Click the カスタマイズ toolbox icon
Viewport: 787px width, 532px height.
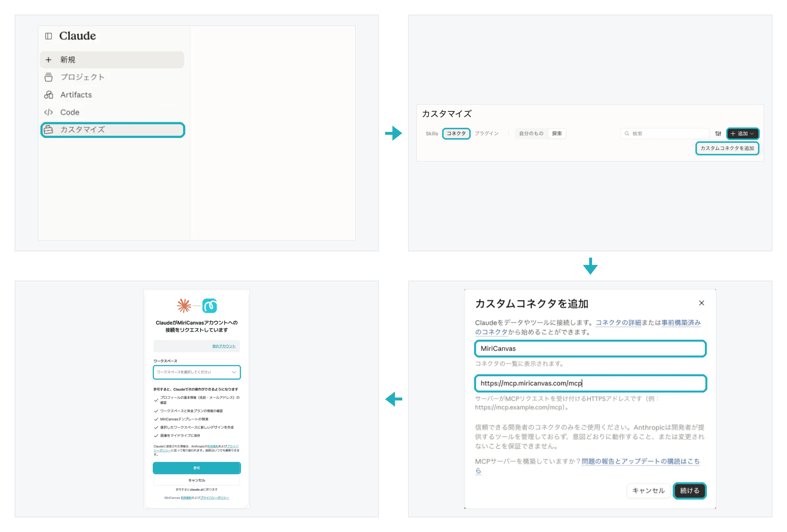tap(48, 130)
